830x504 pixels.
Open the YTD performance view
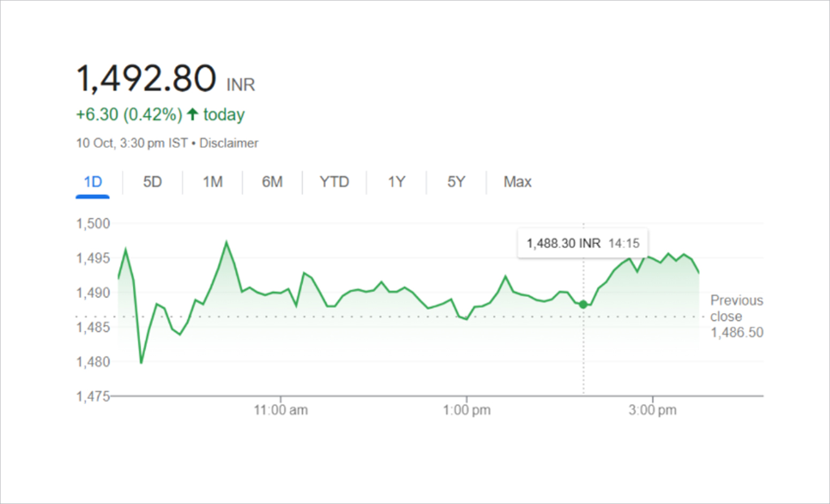click(334, 182)
